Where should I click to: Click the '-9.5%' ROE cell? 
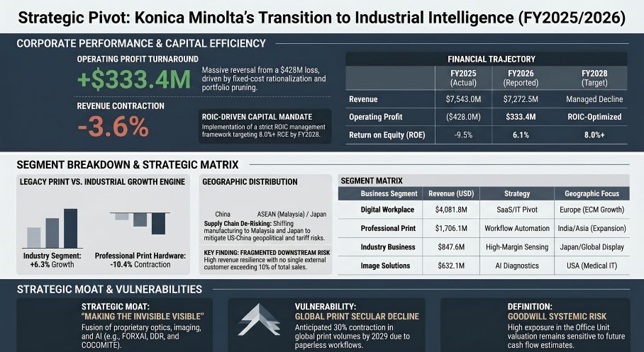click(463, 135)
